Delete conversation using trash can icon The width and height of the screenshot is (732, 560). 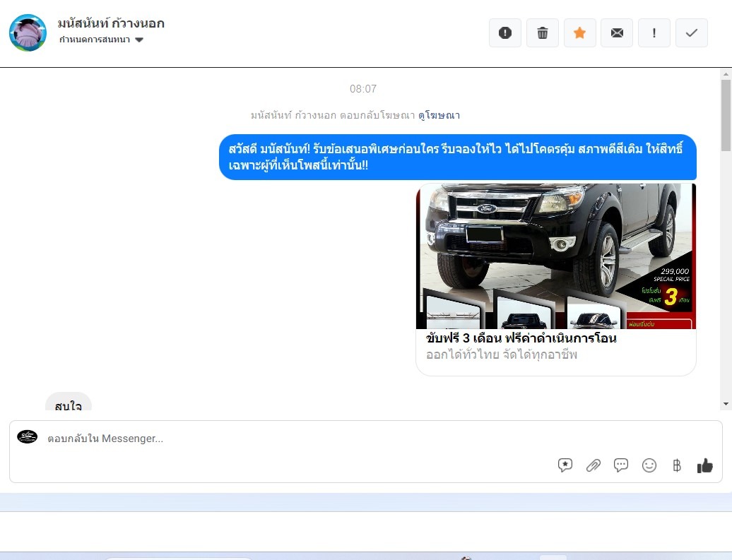[x=542, y=32]
